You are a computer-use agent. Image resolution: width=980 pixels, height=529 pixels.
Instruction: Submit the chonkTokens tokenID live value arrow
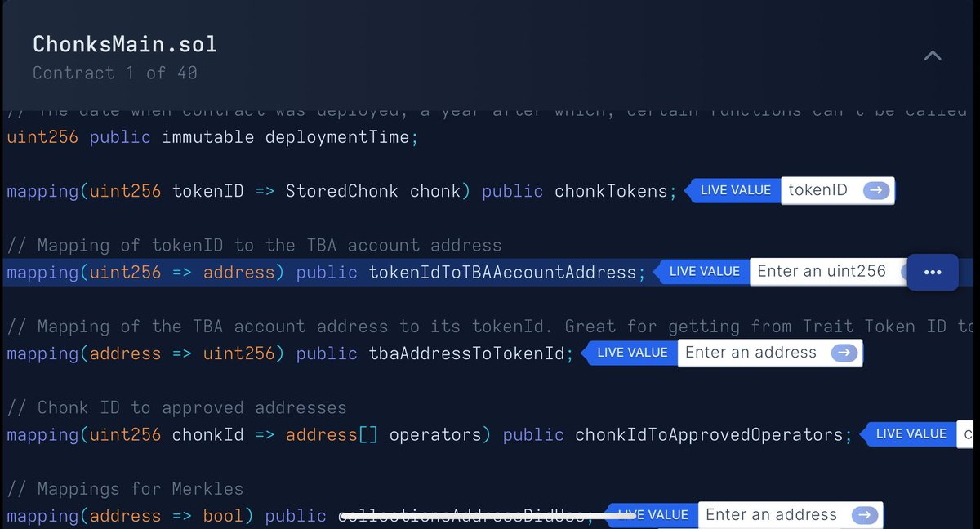[x=875, y=190]
